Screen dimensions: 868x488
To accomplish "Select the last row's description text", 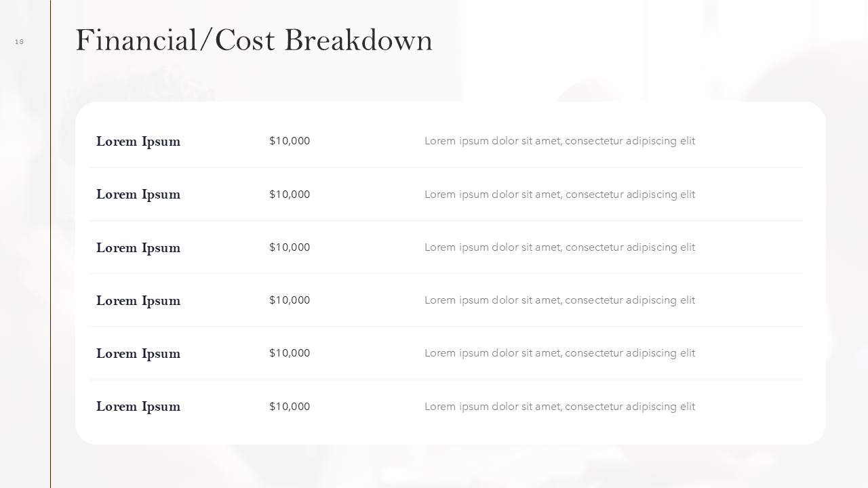I will [559, 407].
